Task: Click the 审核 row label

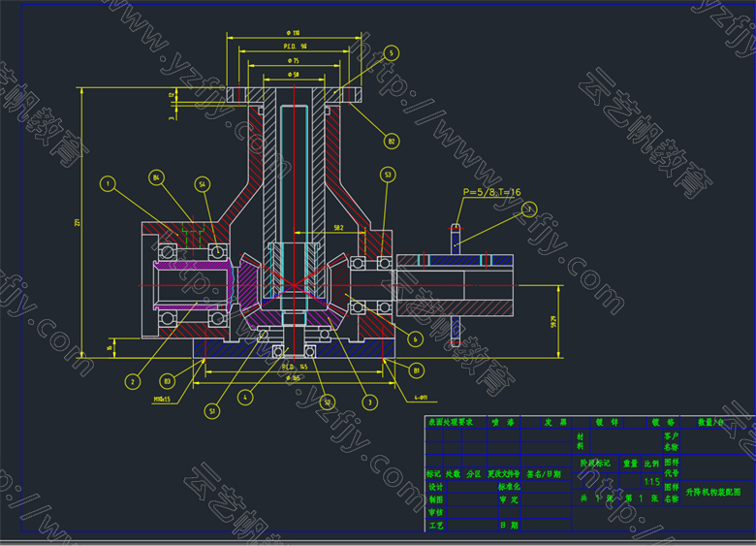Action: [436, 512]
